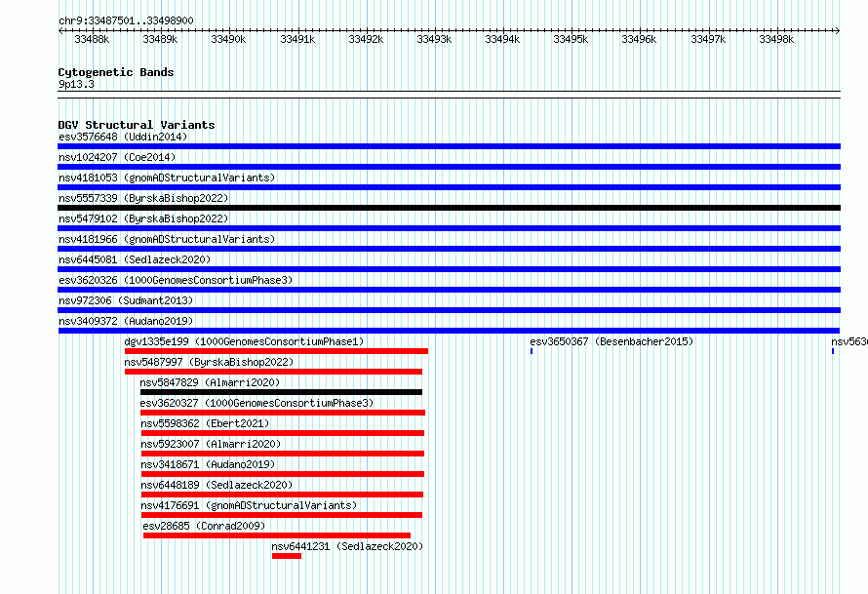Select the red bar under nsv5598362
The height and width of the screenshot is (594, 868).
tap(283, 433)
